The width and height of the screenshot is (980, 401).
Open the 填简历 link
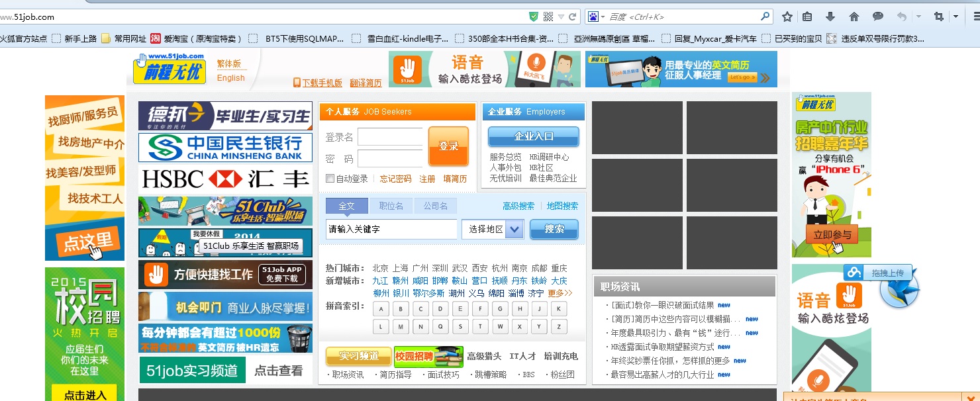point(455,179)
